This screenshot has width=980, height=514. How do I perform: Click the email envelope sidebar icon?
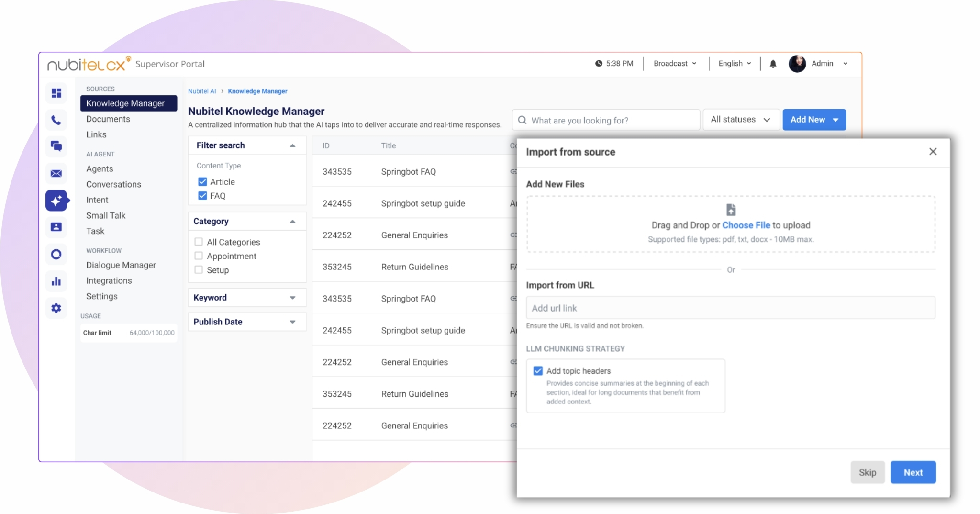[56, 173]
